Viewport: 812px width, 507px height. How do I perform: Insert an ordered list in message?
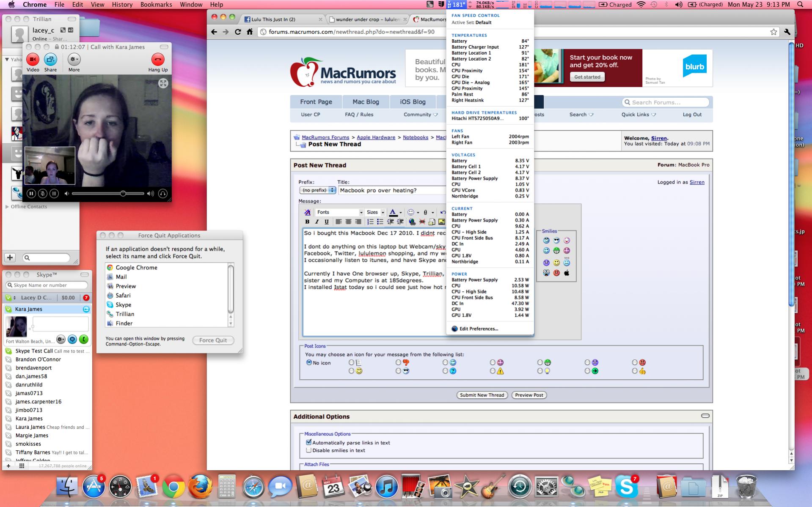pos(370,222)
